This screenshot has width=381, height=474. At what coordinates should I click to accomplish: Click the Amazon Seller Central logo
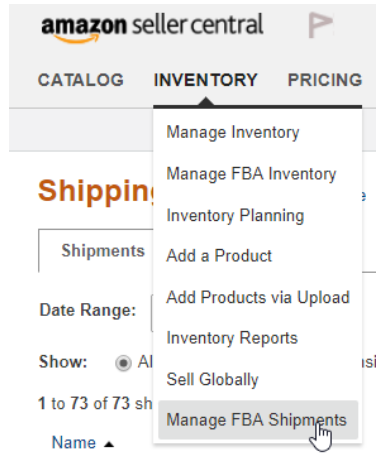pyautogui.click(x=152, y=28)
